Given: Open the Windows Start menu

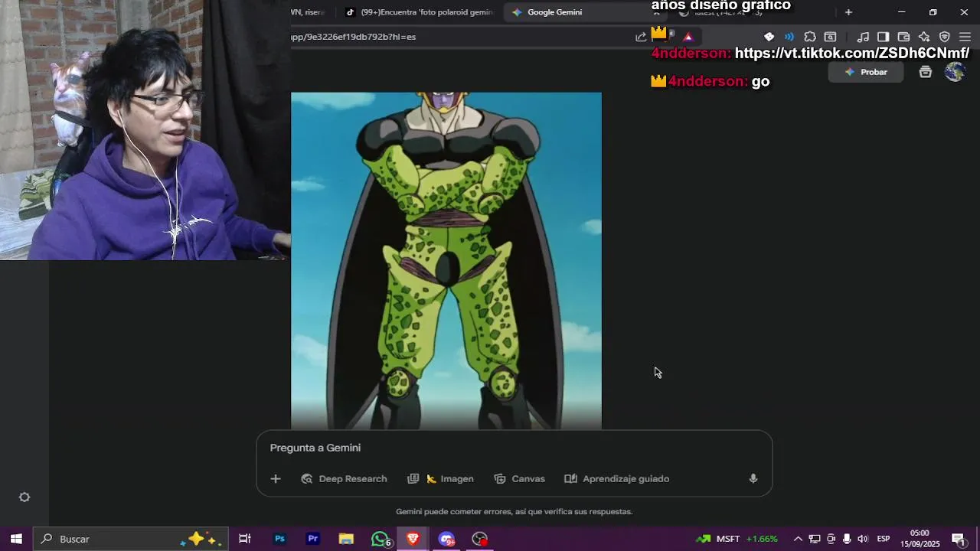Looking at the screenshot, I should [x=16, y=539].
